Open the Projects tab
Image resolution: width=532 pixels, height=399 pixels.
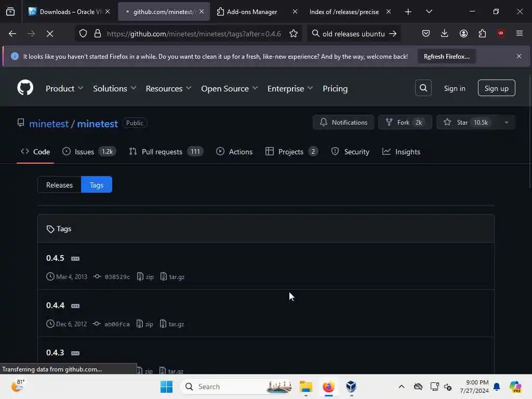[x=291, y=152]
